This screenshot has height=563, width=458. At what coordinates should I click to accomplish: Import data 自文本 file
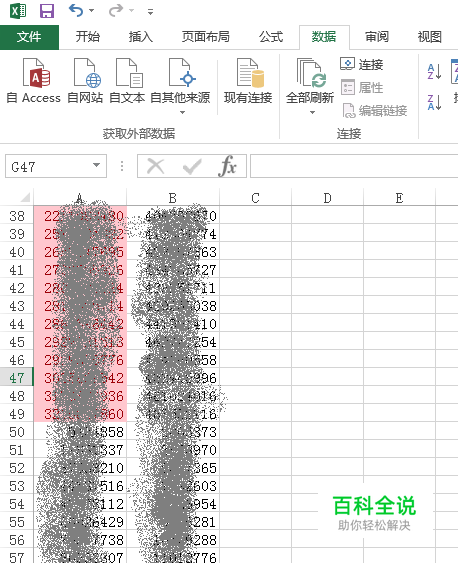coord(127,81)
